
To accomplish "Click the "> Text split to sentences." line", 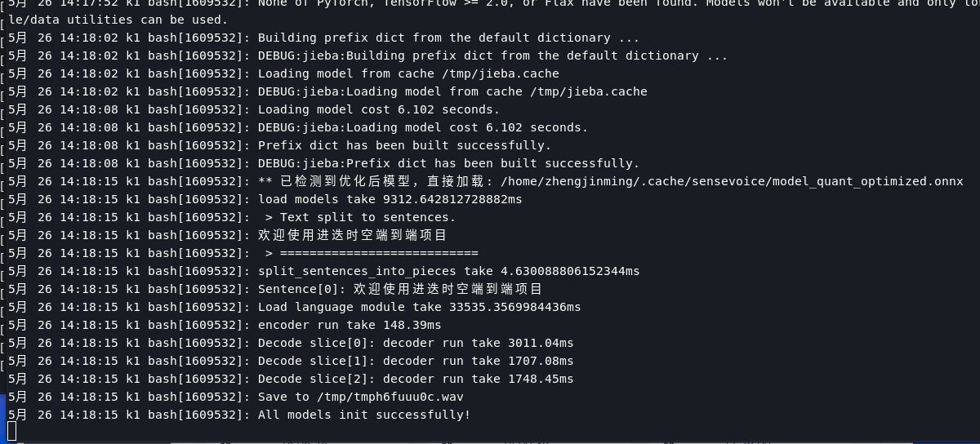I will tap(360, 217).
